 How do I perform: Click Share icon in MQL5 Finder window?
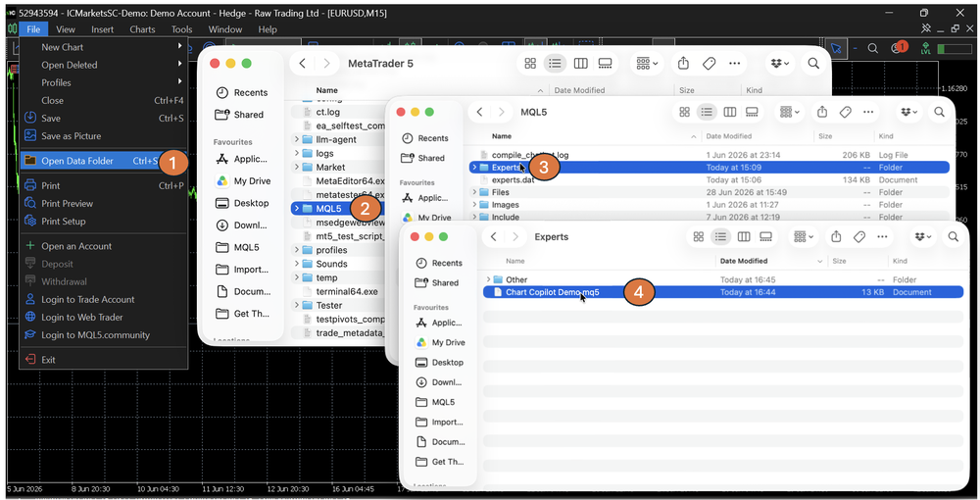point(822,112)
